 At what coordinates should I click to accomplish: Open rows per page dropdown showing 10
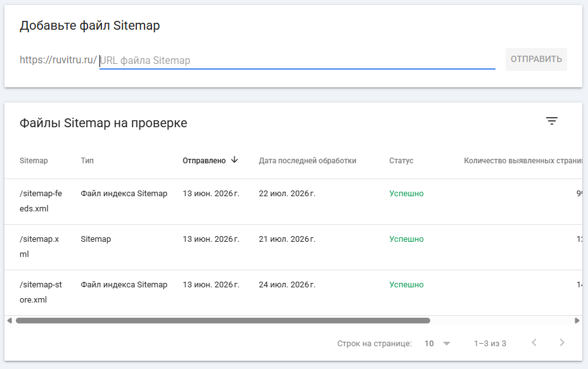pyautogui.click(x=437, y=344)
